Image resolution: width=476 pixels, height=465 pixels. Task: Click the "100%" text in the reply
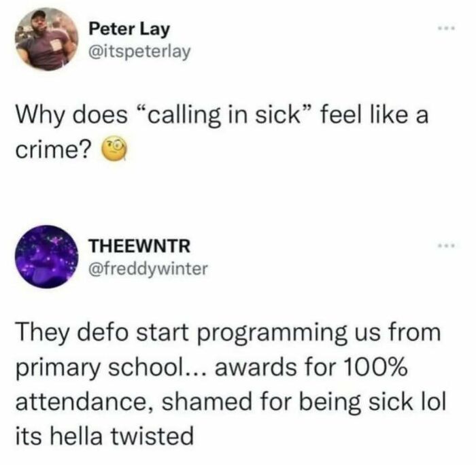click(375, 367)
